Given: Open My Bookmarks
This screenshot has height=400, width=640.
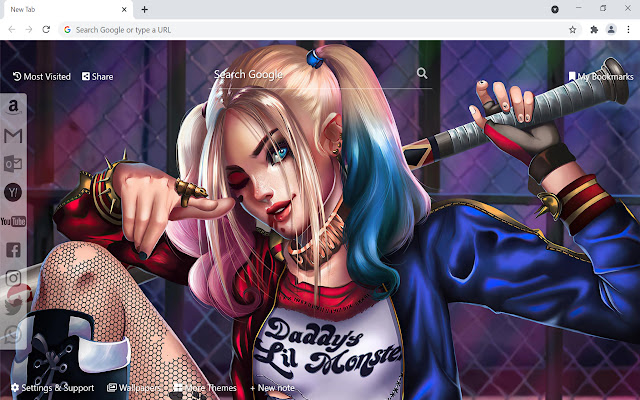Looking at the screenshot, I should [x=601, y=76].
